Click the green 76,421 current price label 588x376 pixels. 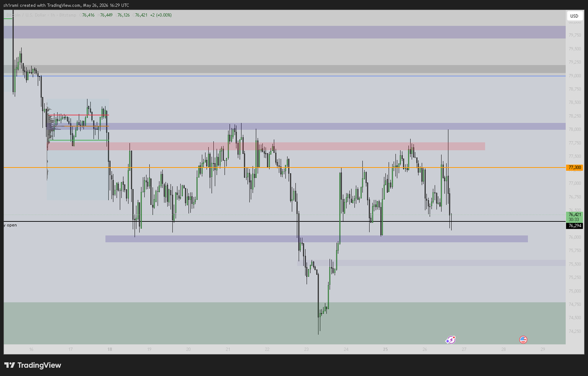[574, 214]
